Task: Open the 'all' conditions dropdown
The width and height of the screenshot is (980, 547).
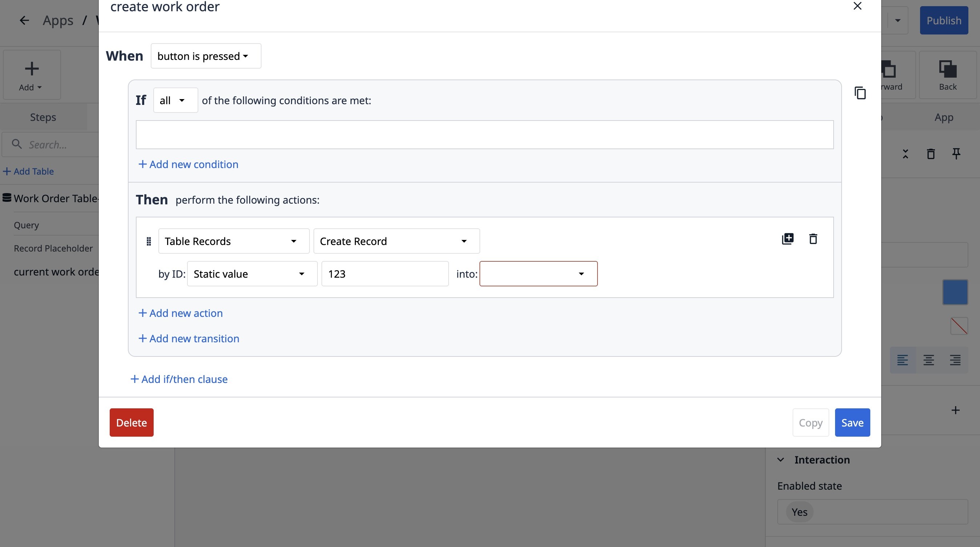Action: click(175, 100)
